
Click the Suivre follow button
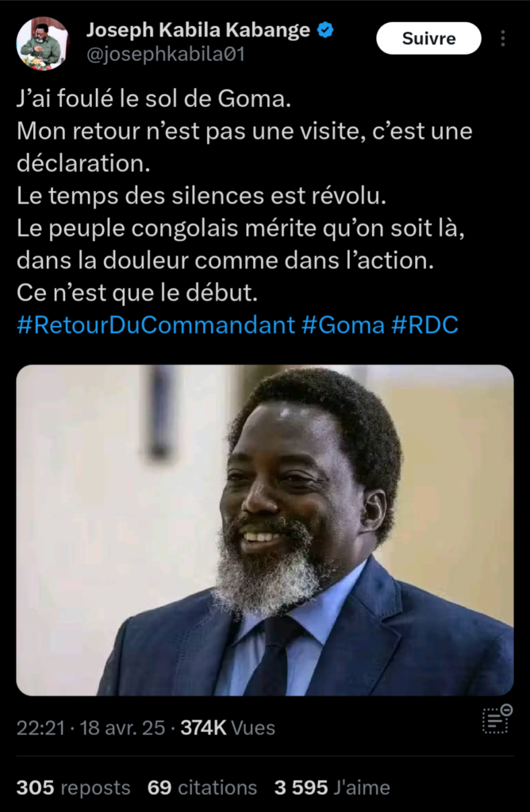click(x=428, y=38)
